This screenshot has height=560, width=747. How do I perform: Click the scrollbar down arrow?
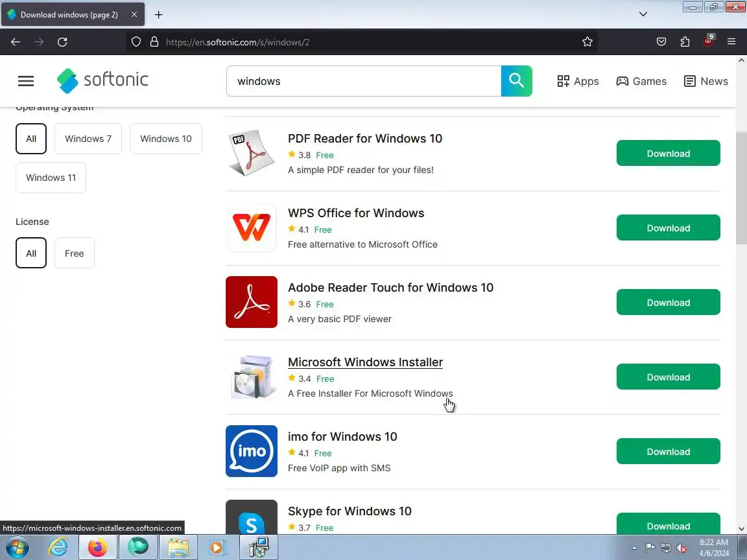(x=741, y=529)
